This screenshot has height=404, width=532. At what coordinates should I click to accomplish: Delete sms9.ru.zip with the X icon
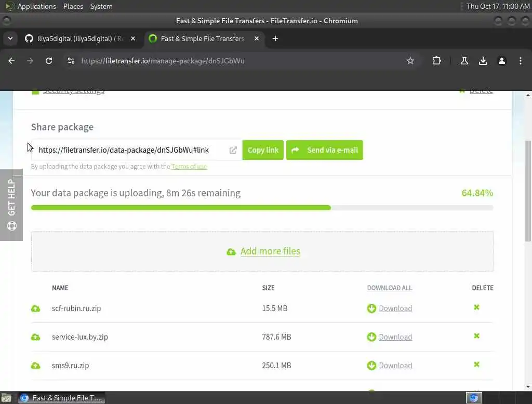click(476, 365)
